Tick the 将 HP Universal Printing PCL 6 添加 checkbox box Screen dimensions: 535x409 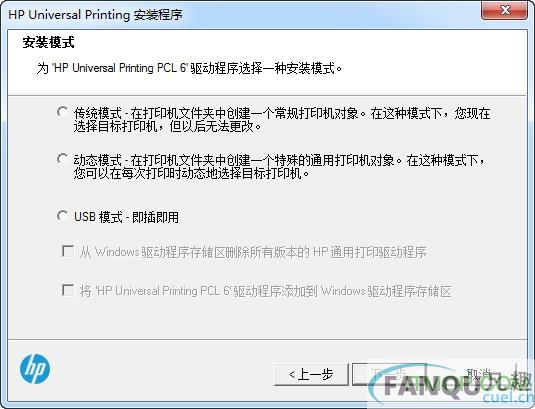[68, 291]
